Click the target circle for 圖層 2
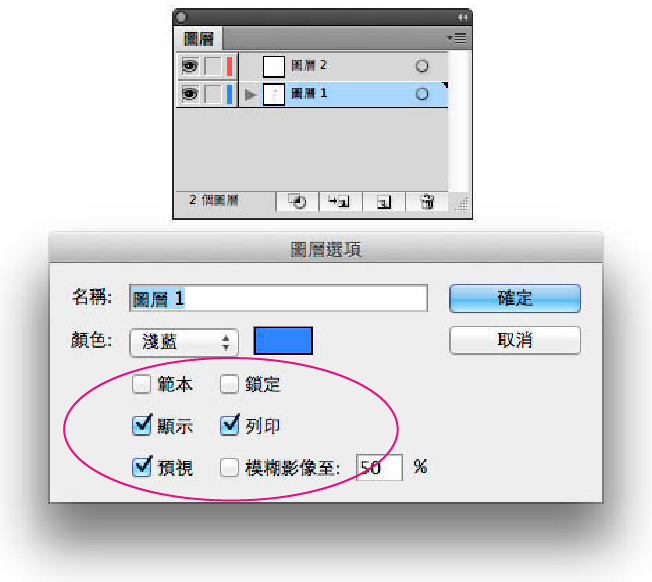 (422, 66)
